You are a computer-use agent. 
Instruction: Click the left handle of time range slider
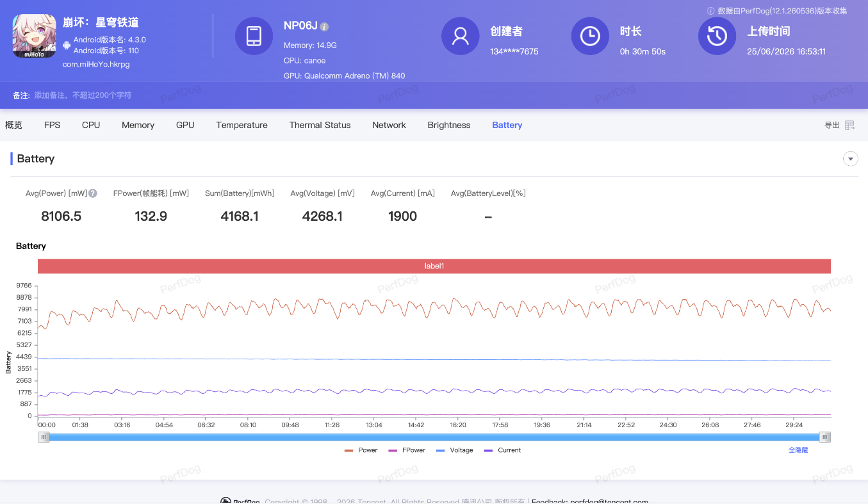[x=44, y=437]
